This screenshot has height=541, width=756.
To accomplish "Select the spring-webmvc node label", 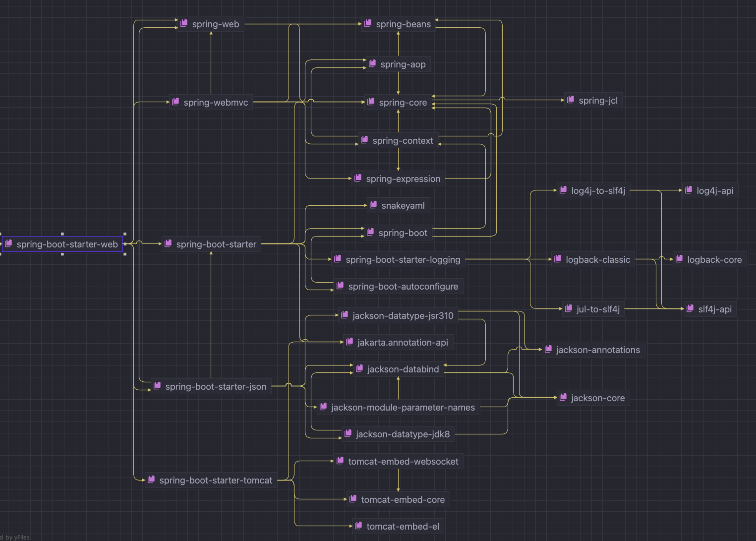I will [x=216, y=103].
